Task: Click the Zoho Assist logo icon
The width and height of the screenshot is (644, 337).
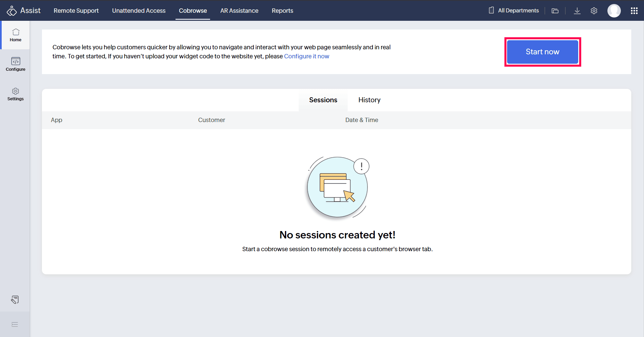Action: pos(12,11)
